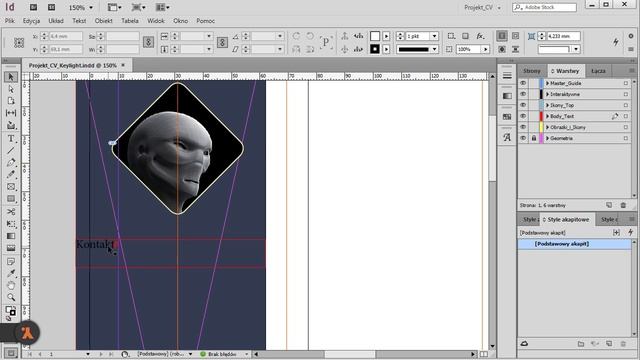The height and width of the screenshot is (360, 640).
Task: Select the Gradient Feather tool
Action: click(11, 248)
